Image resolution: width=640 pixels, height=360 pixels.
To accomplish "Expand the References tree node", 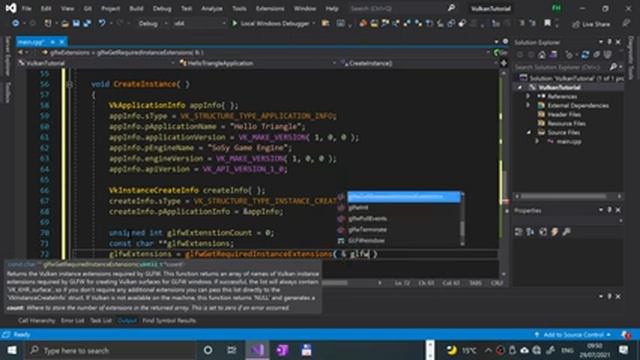I will 528,96.
